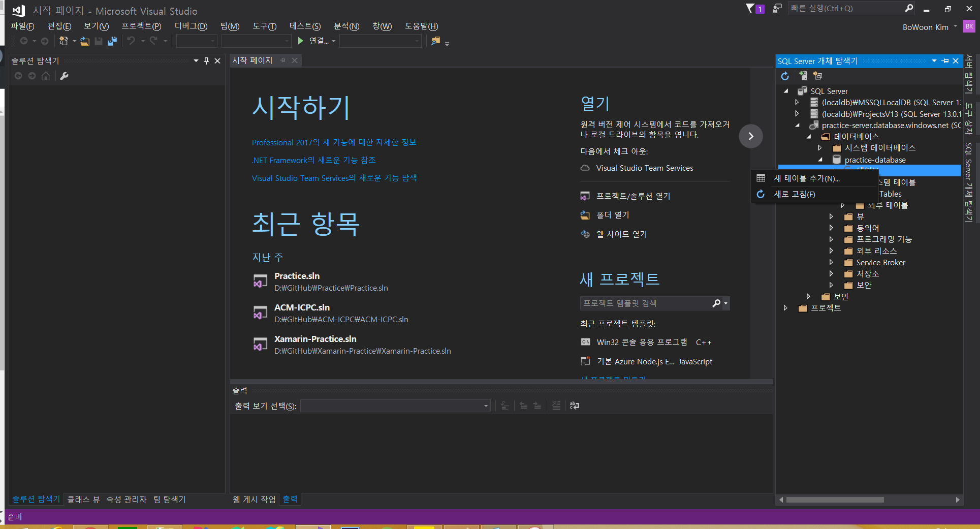Pin the Start Page tab
980x529 pixels.
coord(282,60)
